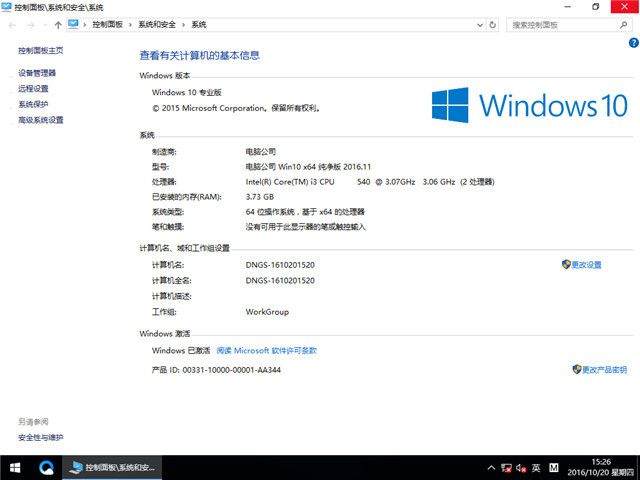640x480 pixels.
Task: Click the back navigation arrow
Action: click(12, 24)
